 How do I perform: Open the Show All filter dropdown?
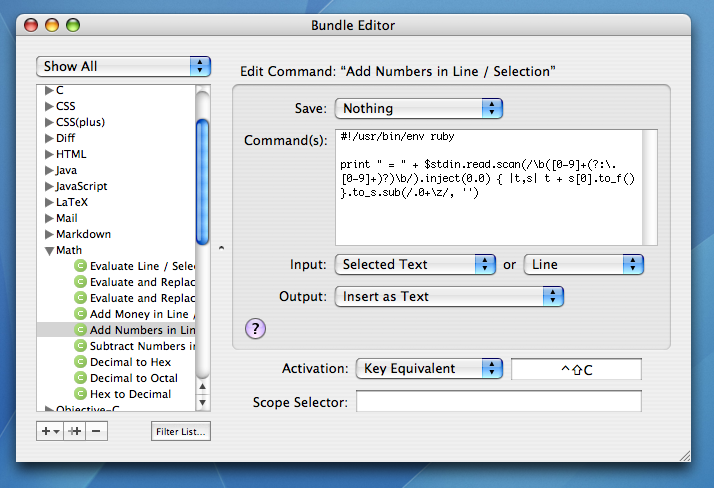[124, 66]
